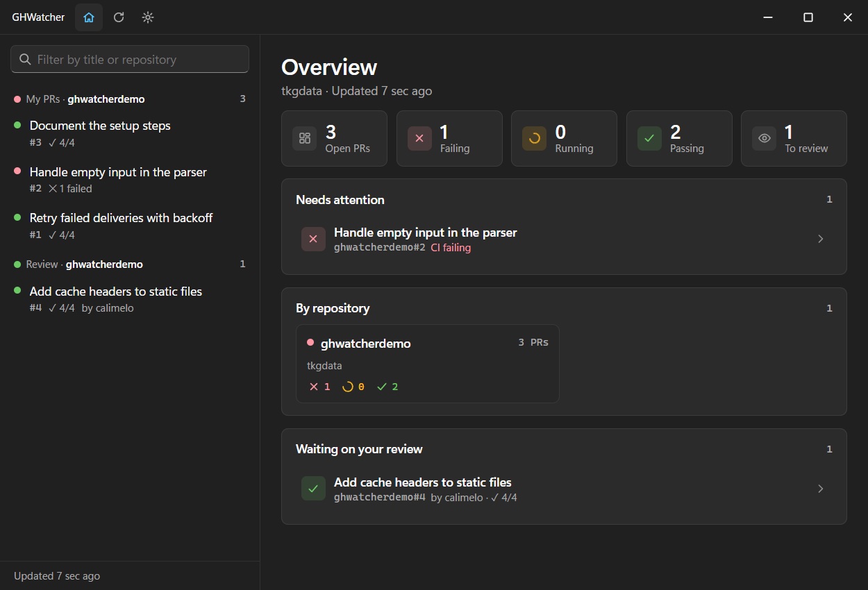The image size is (868, 590).
Task: Open Handle empty input PR in sidebar
Action: [130, 180]
